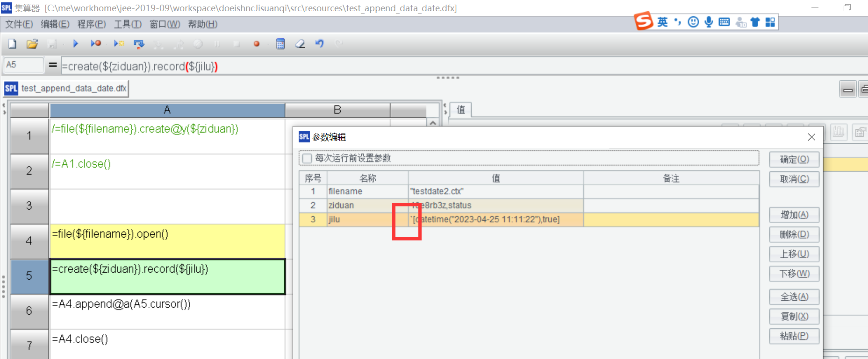Select row 1 header in the grid
Screen dimensions: 868x359
click(x=29, y=136)
